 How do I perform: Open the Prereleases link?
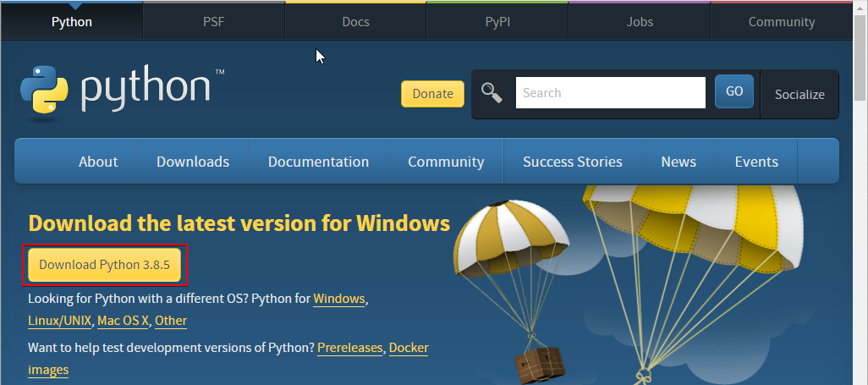[350, 348]
